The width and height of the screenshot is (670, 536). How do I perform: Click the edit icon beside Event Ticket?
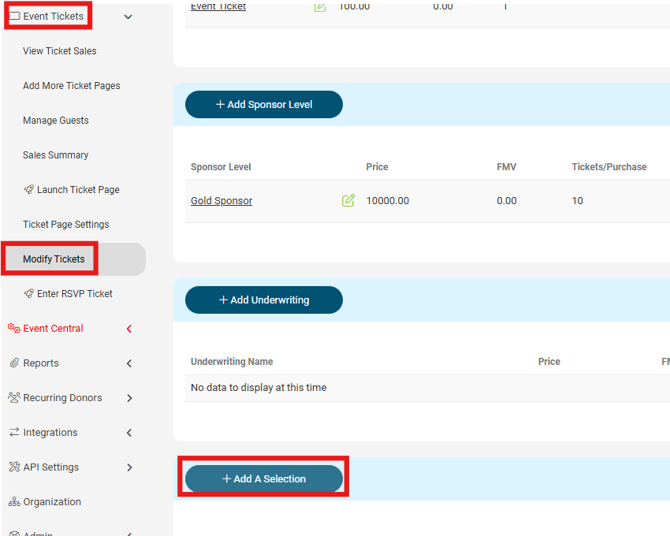[320, 6]
